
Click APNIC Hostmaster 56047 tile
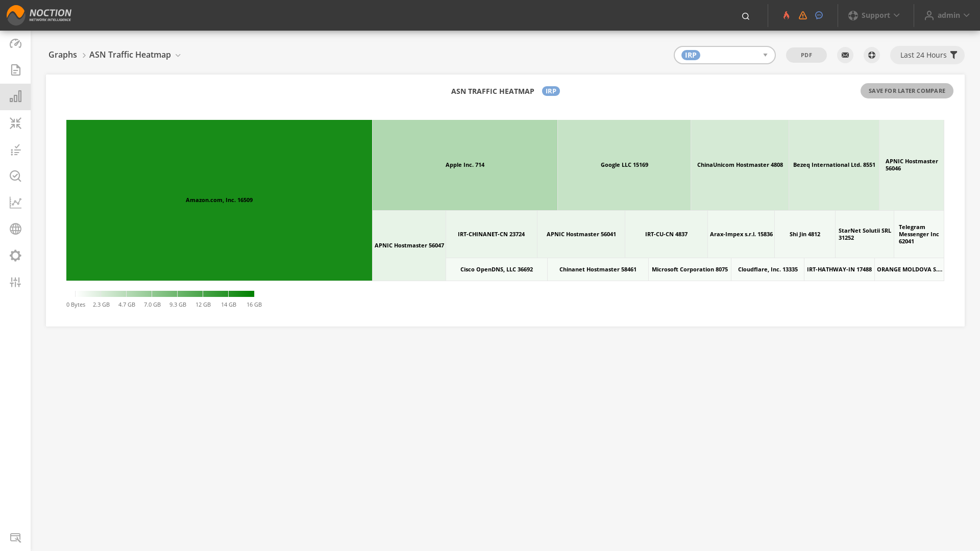click(409, 245)
